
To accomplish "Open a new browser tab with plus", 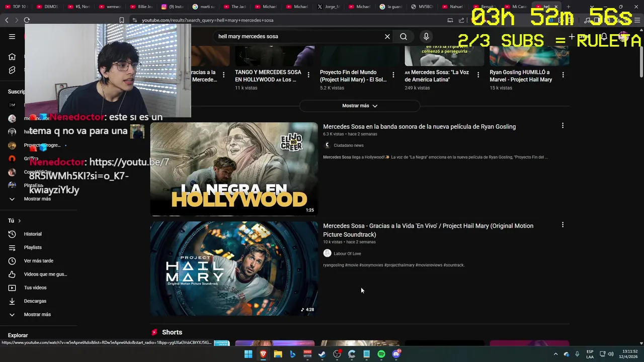I will pos(569,7).
